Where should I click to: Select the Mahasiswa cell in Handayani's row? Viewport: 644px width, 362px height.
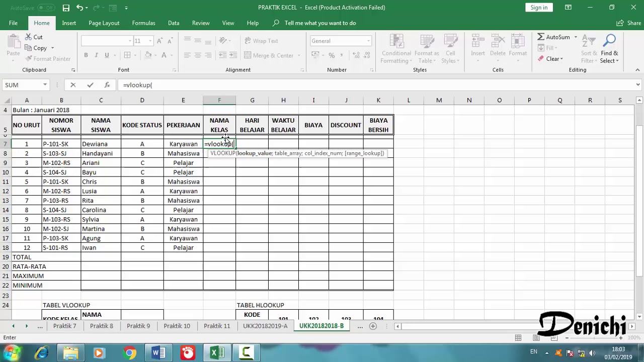click(183, 153)
